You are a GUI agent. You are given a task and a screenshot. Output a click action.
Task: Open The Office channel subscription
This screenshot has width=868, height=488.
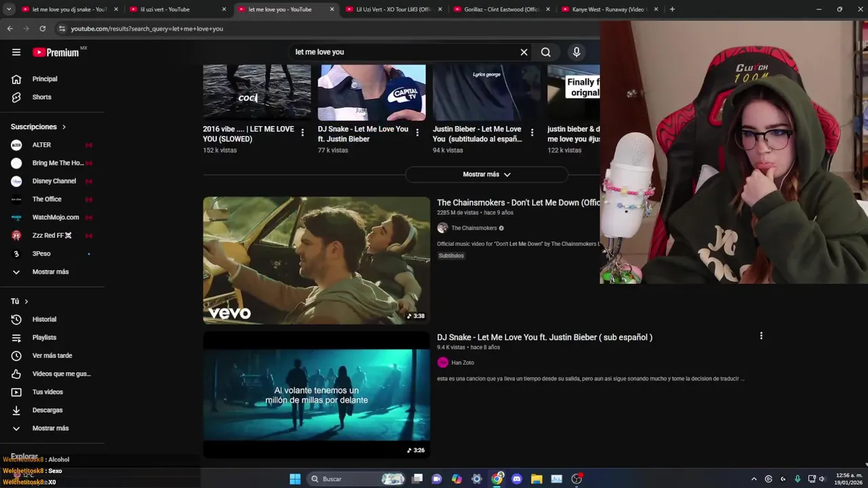pos(52,199)
